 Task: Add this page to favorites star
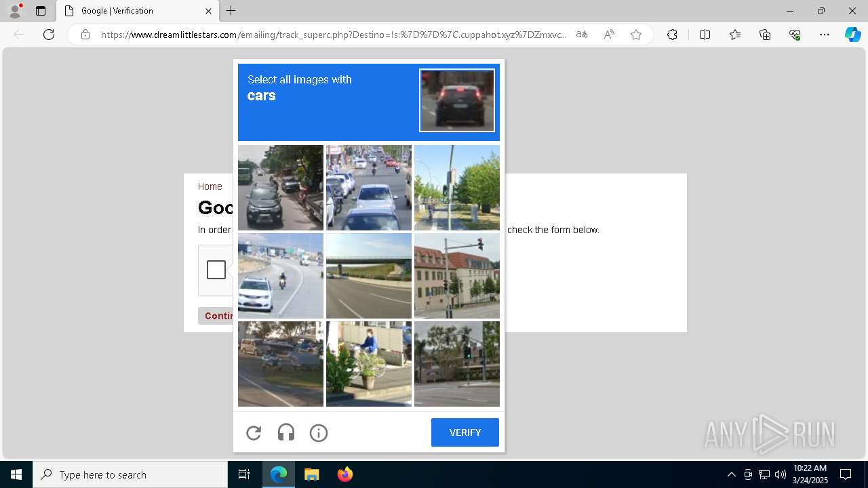point(636,35)
